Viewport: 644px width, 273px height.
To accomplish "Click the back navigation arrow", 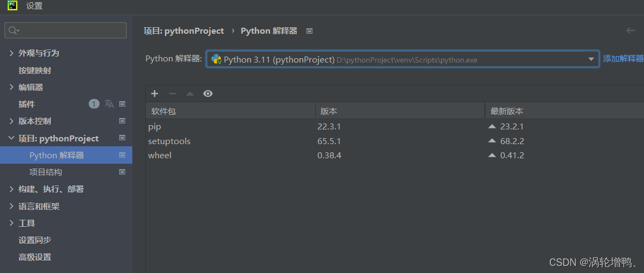I will coord(630,31).
